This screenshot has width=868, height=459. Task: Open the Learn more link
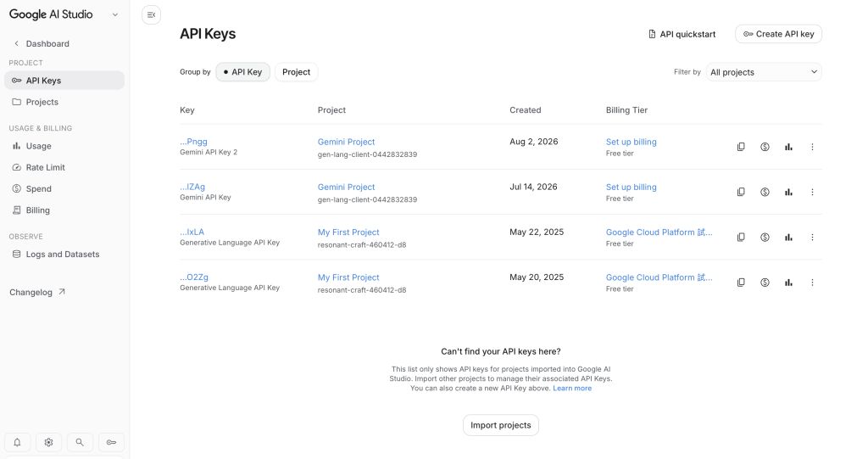click(572, 389)
